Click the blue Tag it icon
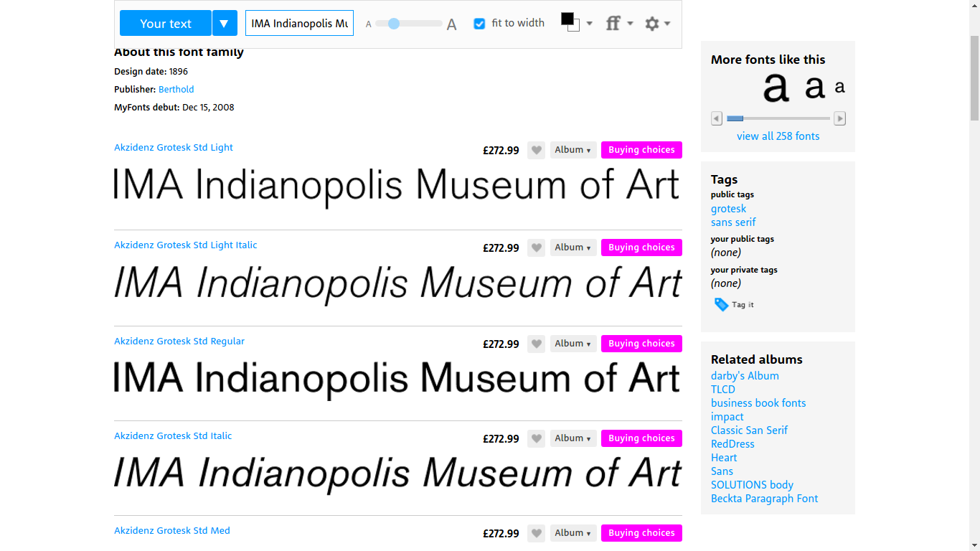The image size is (980, 551). coord(721,305)
